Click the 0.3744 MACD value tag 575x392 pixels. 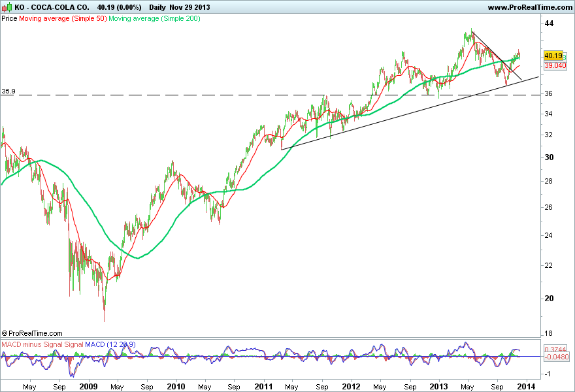tap(555, 349)
